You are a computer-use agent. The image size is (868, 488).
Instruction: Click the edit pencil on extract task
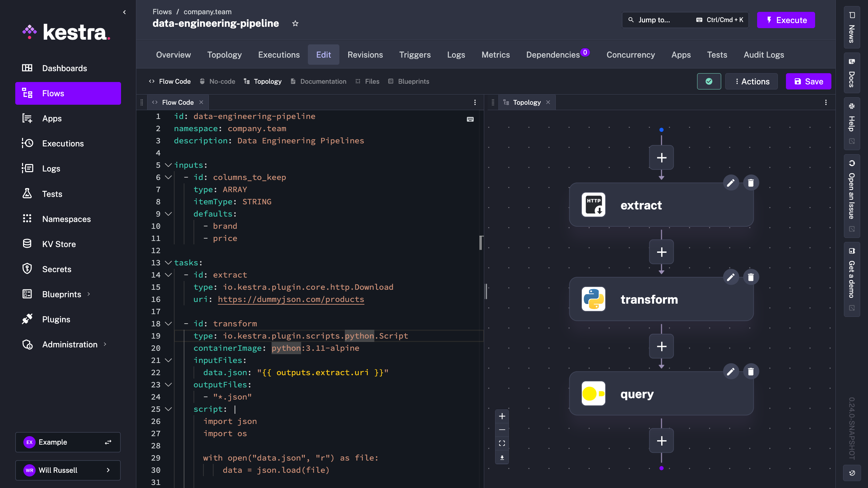[731, 183]
